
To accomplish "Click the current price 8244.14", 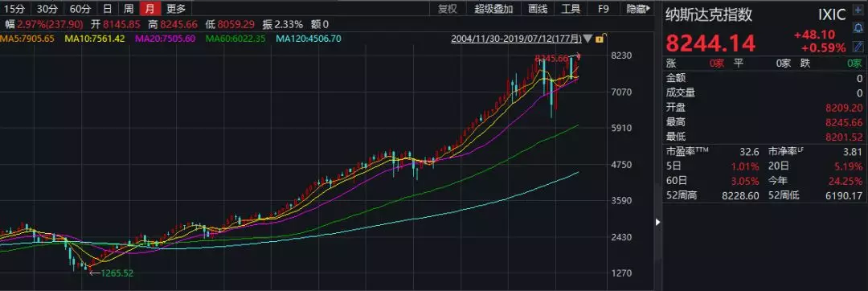I will click(x=710, y=43).
